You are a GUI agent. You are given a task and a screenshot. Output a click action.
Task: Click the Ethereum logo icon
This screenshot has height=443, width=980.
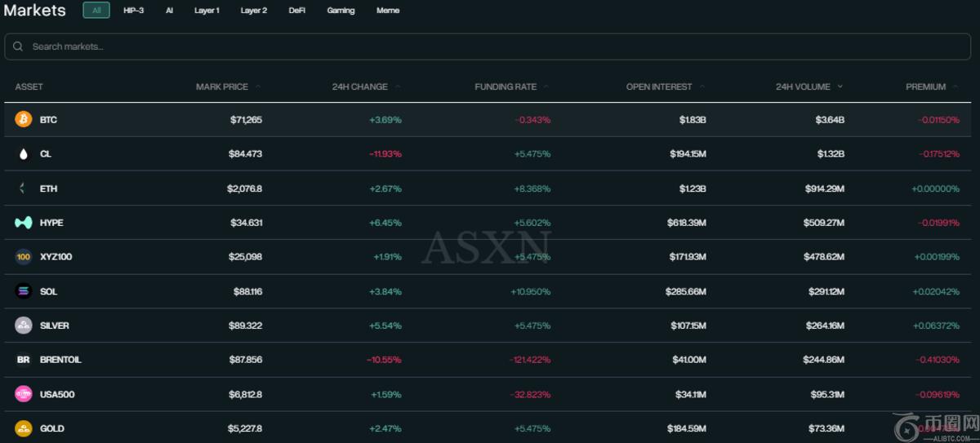(x=24, y=188)
